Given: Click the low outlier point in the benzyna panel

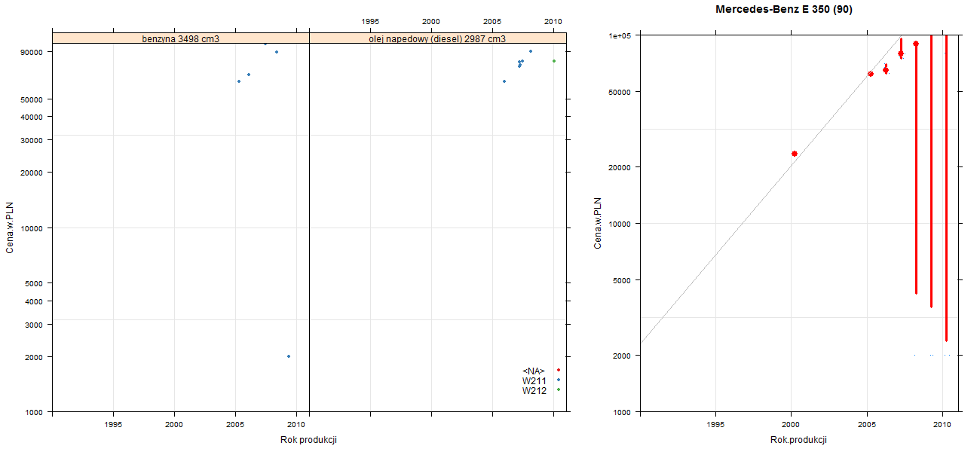Looking at the screenshot, I should [289, 356].
